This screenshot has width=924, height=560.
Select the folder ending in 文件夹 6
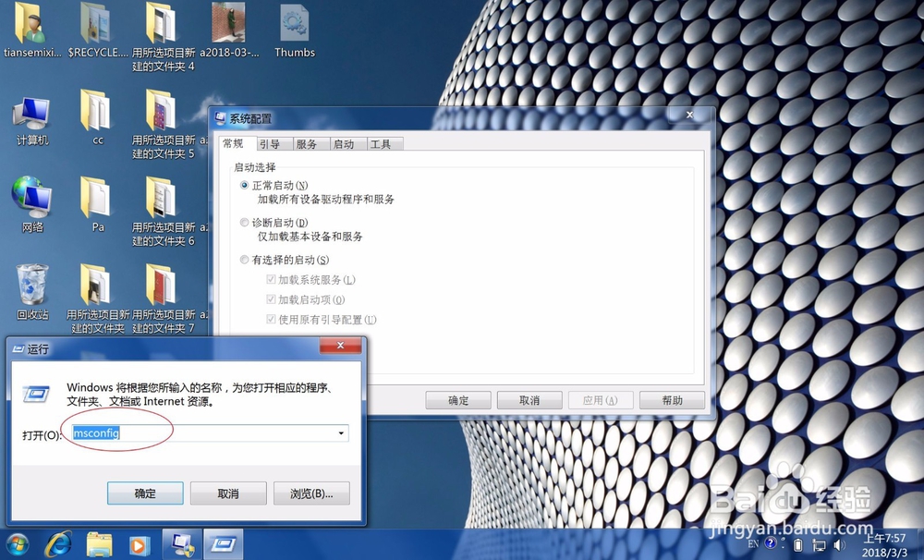(x=163, y=198)
